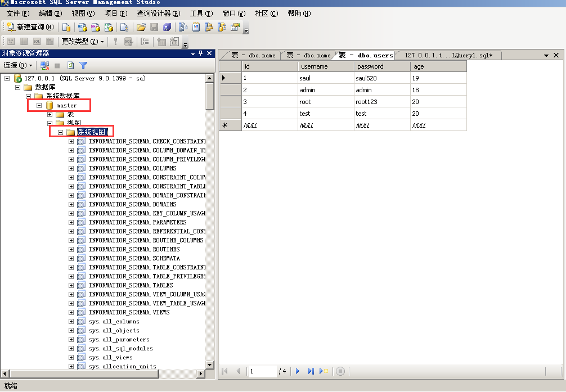This screenshot has height=392, width=566.
Task: Collapse the 127.0.0.1 server node
Action: (x=7, y=78)
